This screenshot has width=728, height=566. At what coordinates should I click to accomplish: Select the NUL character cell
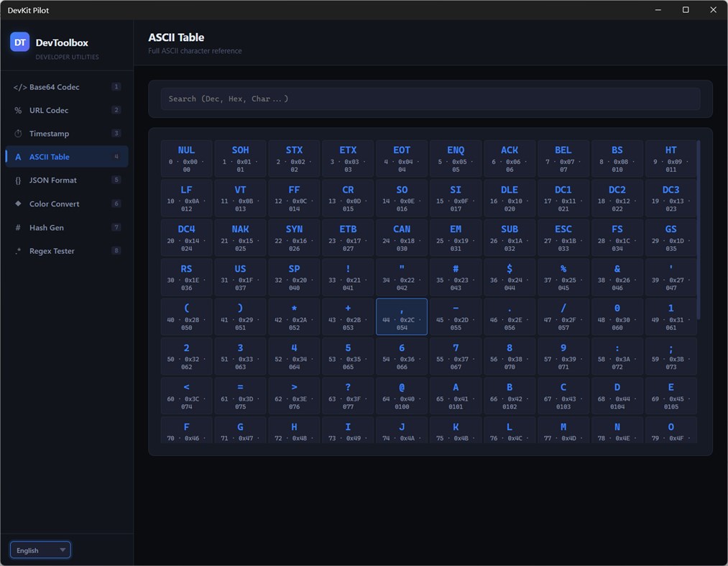click(x=187, y=158)
